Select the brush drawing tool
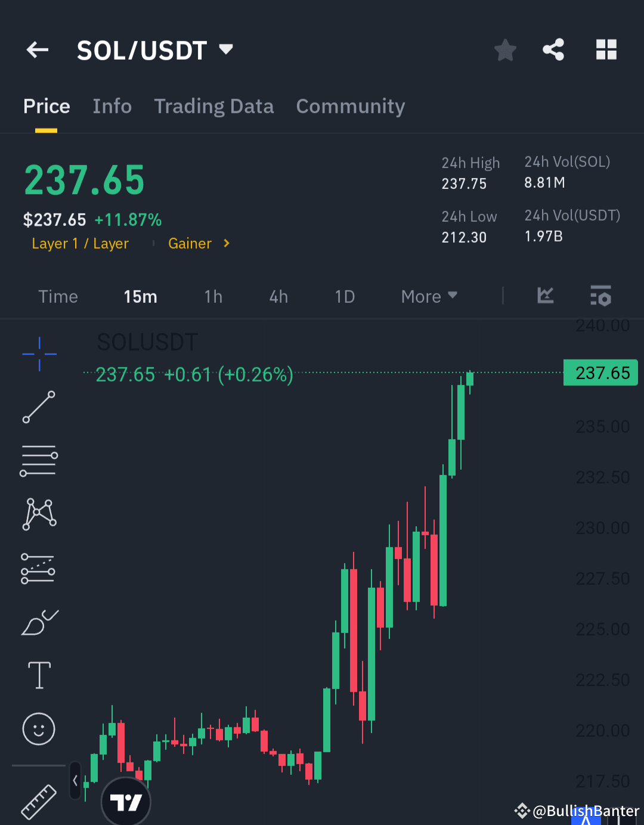This screenshot has height=825, width=644. tap(38, 622)
